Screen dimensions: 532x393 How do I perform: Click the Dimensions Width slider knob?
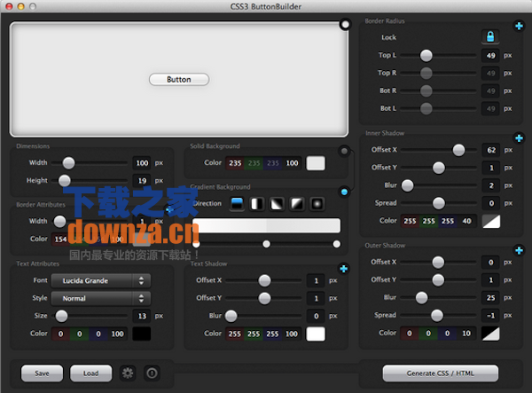(68, 163)
